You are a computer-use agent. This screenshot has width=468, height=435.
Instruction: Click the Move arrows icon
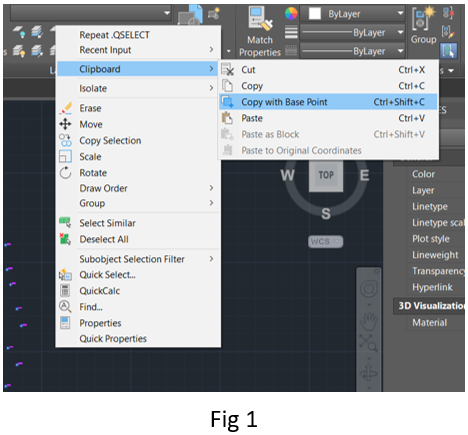pyautogui.click(x=65, y=124)
